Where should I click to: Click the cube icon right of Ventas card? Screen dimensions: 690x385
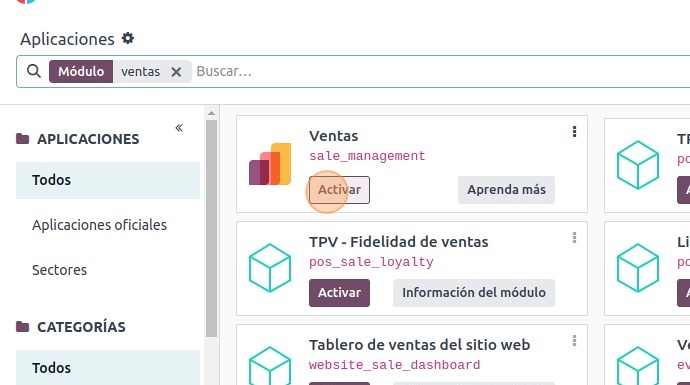638,165
